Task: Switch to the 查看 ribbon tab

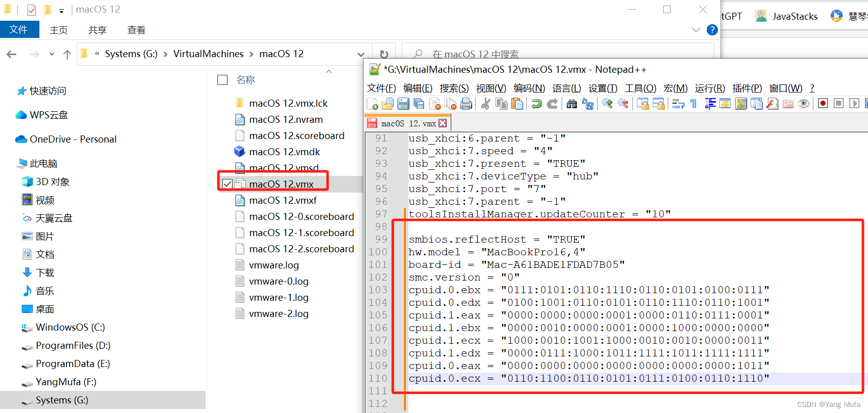Action: [x=136, y=30]
